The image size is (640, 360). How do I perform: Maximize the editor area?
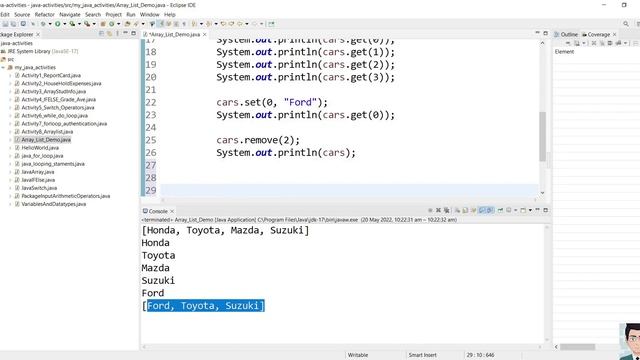point(545,33)
